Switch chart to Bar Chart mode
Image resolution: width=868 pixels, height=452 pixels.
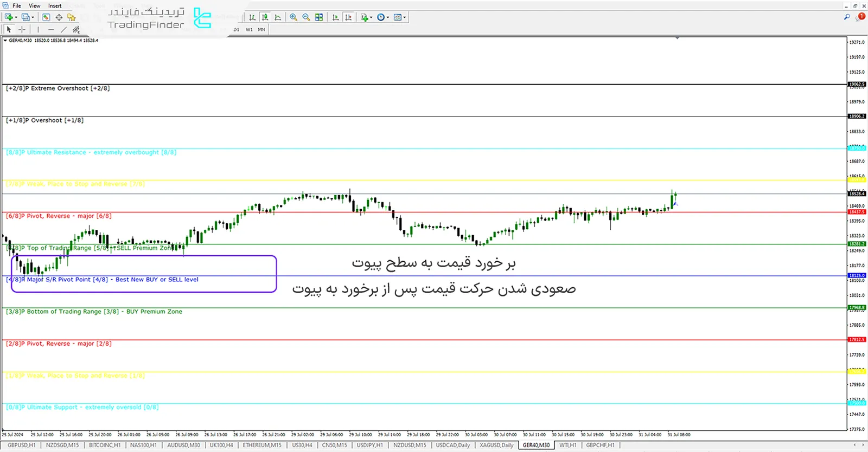click(252, 17)
